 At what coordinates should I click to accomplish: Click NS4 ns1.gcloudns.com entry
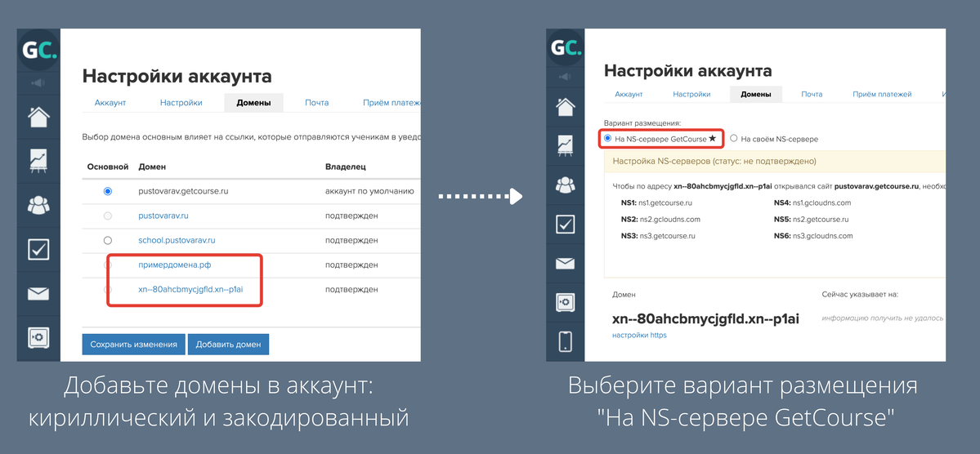coord(812,203)
